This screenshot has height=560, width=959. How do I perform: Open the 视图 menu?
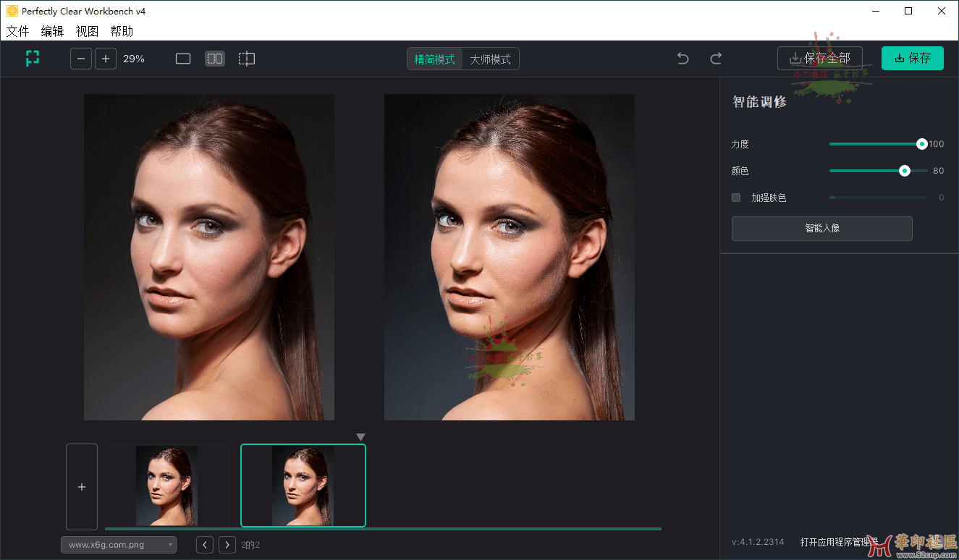87,31
